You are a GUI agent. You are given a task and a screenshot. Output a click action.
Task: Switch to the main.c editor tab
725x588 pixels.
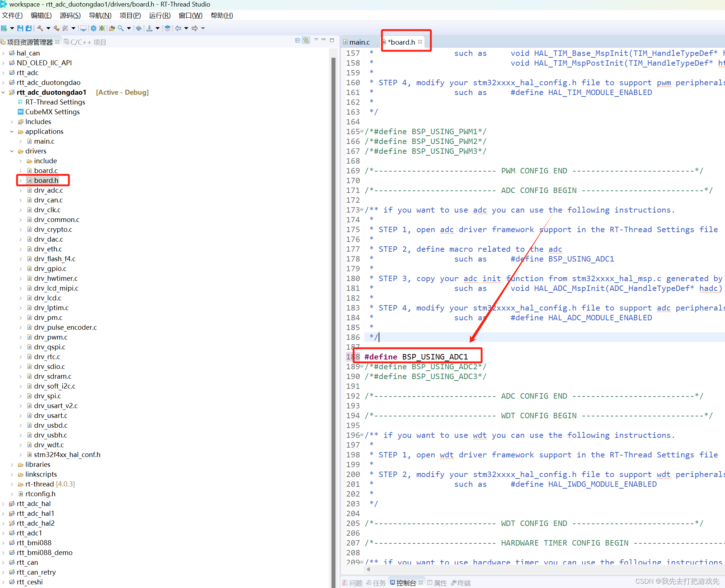click(359, 42)
